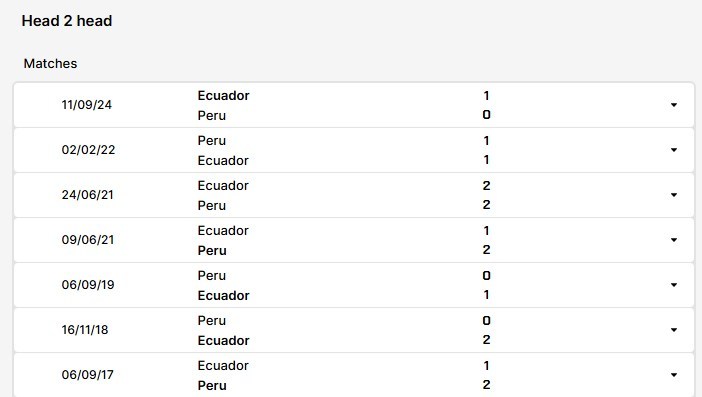This screenshot has height=397, width=702.
Task: Open Peru team in 02/02/22 match
Action: click(x=212, y=141)
